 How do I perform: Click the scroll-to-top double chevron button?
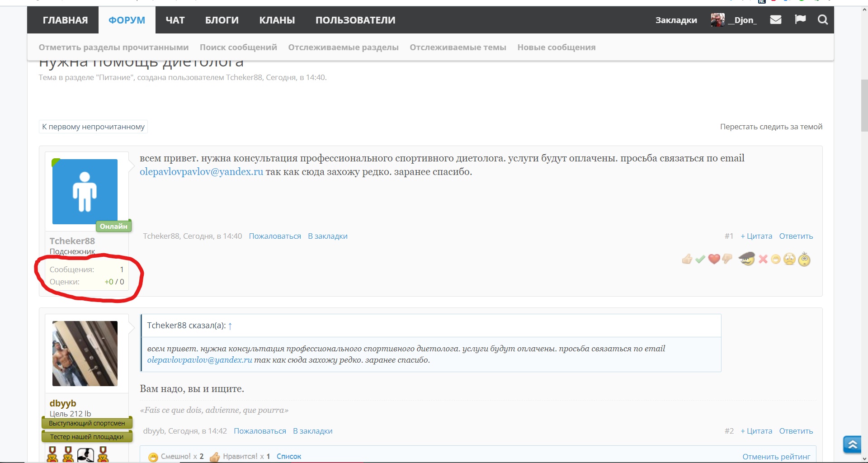click(853, 444)
